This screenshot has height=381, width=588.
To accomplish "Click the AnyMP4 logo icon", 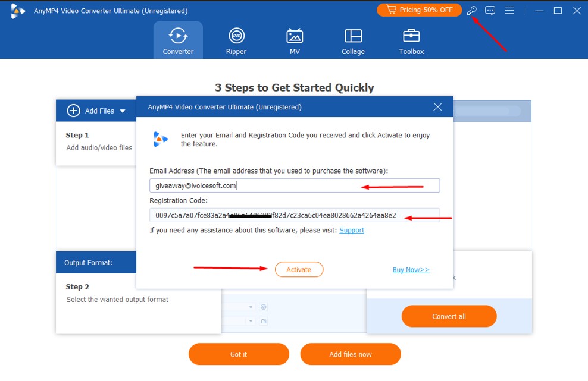I will pyautogui.click(x=18, y=10).
